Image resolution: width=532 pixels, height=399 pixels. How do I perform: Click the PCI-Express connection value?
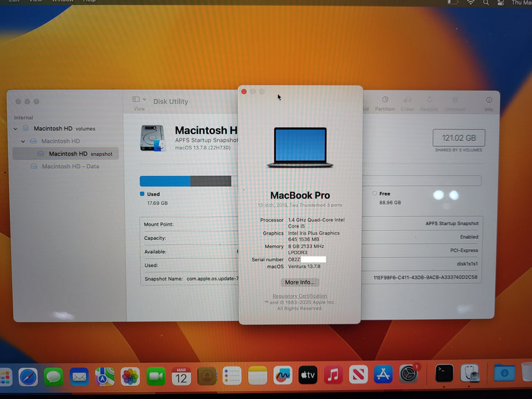[x=464, y=250]
